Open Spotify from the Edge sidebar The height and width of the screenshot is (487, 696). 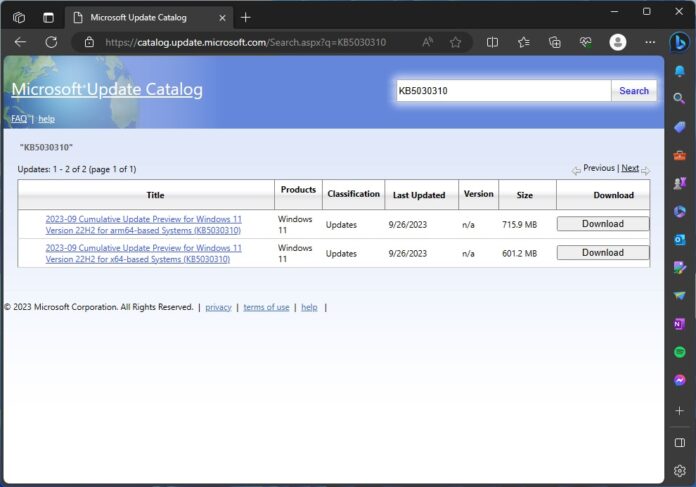tap(680, 352)
